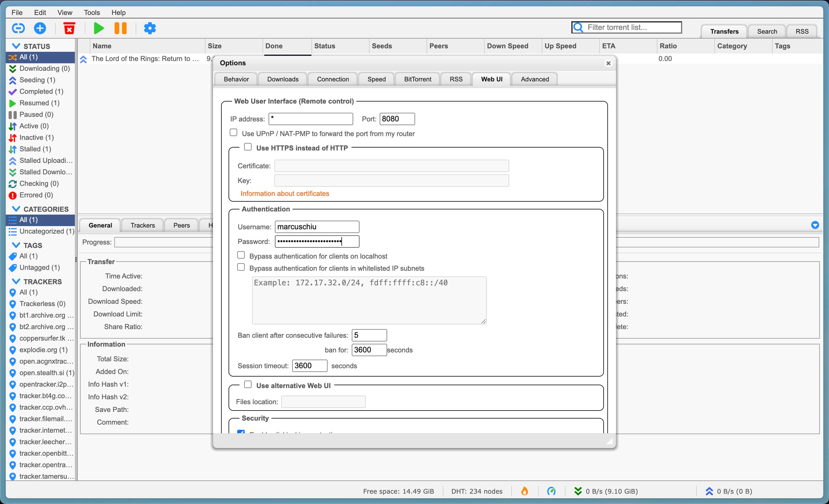Switch to the Downloads options tab
This screenshot has width=829, height=504.
pyautogui.click(x=283, y=79)
